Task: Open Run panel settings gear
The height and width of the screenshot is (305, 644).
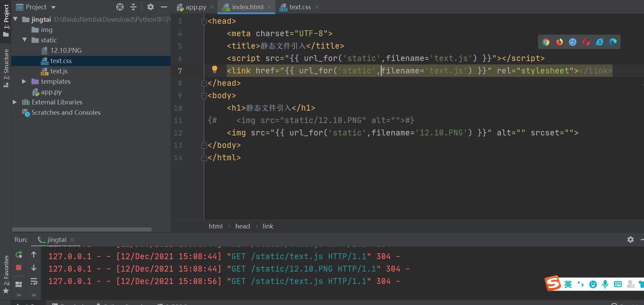Action: (x=631, y=240)
